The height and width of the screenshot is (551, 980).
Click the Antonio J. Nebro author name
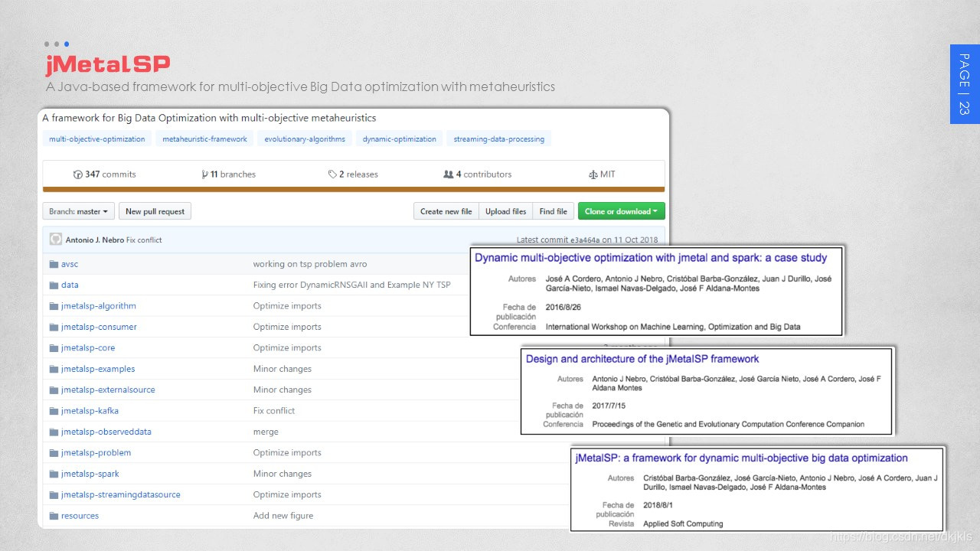click(x=95, y=240)
